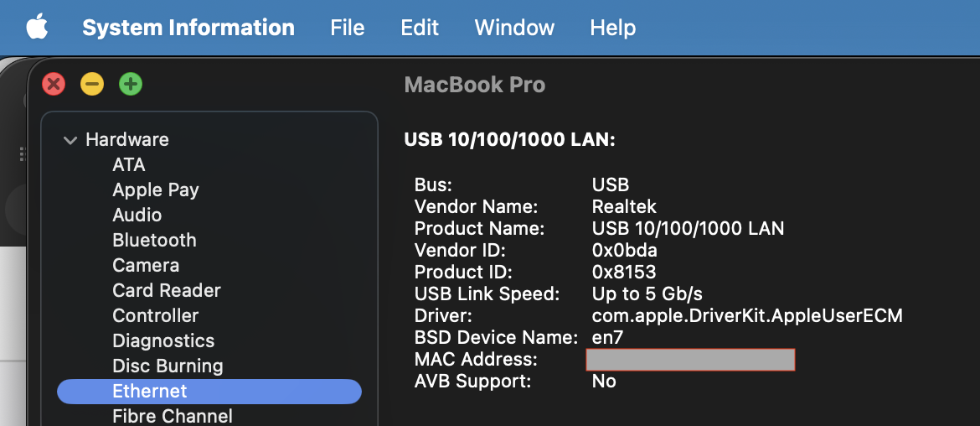Select Disc Burning in the sidebar
This screenshot has height=426, width=980.
click(x=168, y=366)
